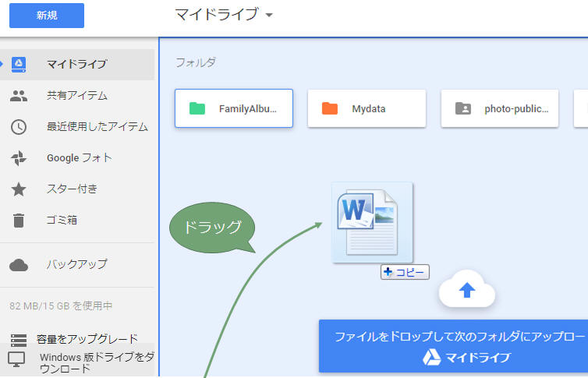Viewport: 588px width, 378px height.
Task: Open the FamilyAlbu... green folder
Action: [x=234, y=108]
